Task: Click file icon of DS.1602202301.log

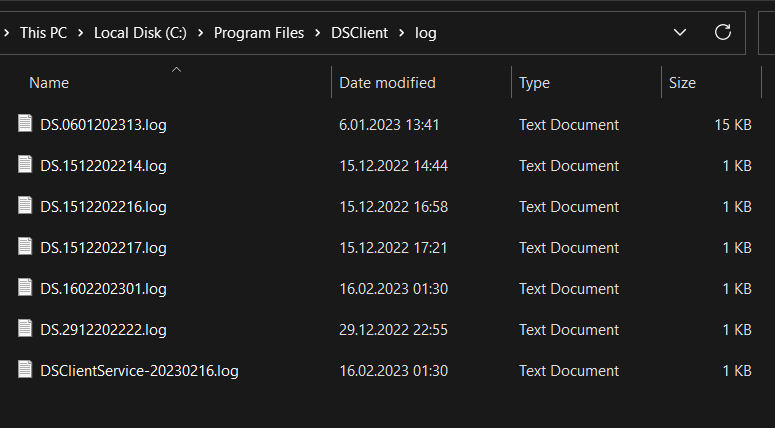Action: [26, 288]
